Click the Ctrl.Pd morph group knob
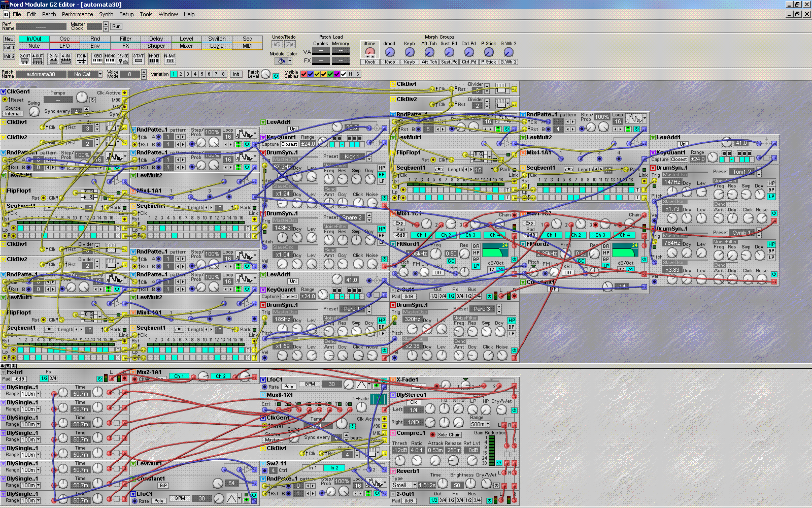The height and width of the screenshot is (508, 812). (x=469, y=52)
